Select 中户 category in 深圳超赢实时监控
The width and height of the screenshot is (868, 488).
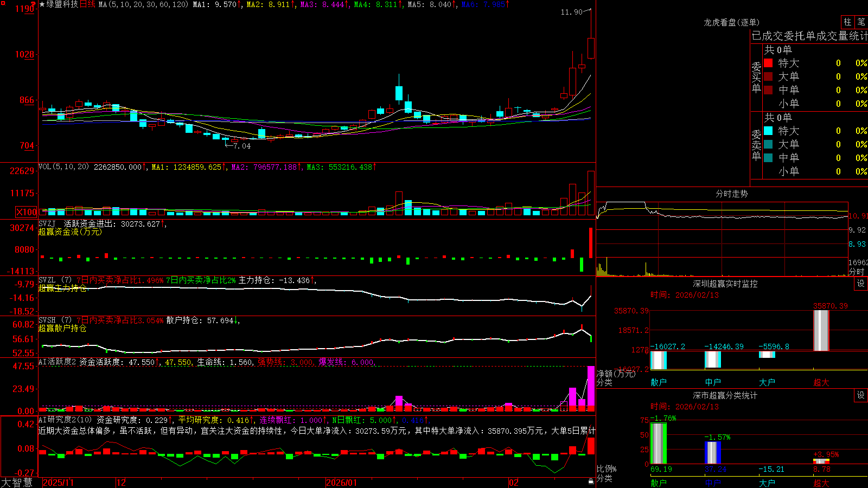click(713, 382)
